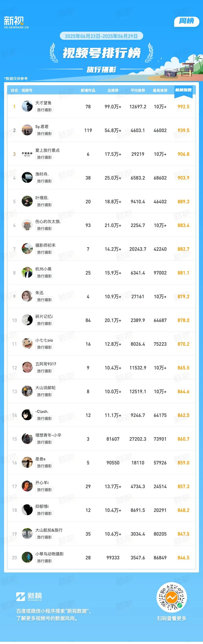Click the 爱上旅行景点 account logo
The height and width of the screenshot is (644, 203).
(x=27, y=154)
